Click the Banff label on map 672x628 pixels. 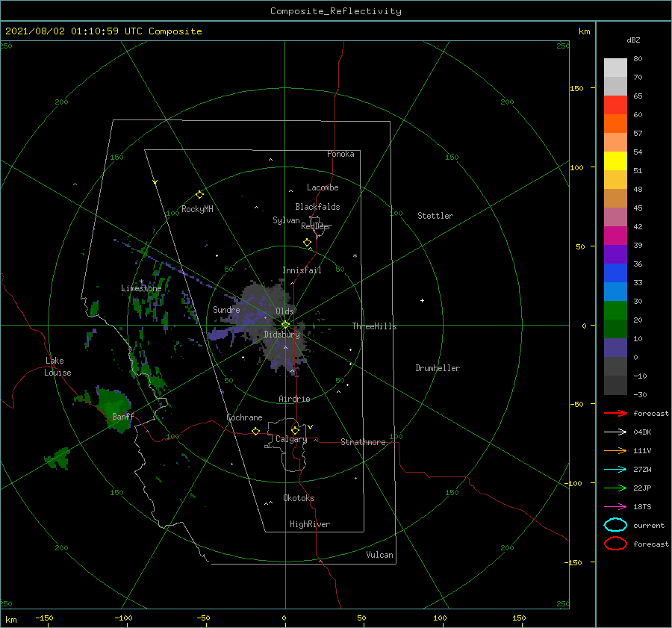pos(123,416)
